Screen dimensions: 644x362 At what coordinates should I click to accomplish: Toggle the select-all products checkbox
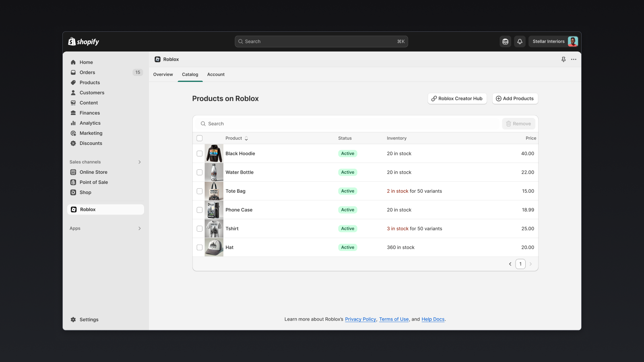coord(200,138)
